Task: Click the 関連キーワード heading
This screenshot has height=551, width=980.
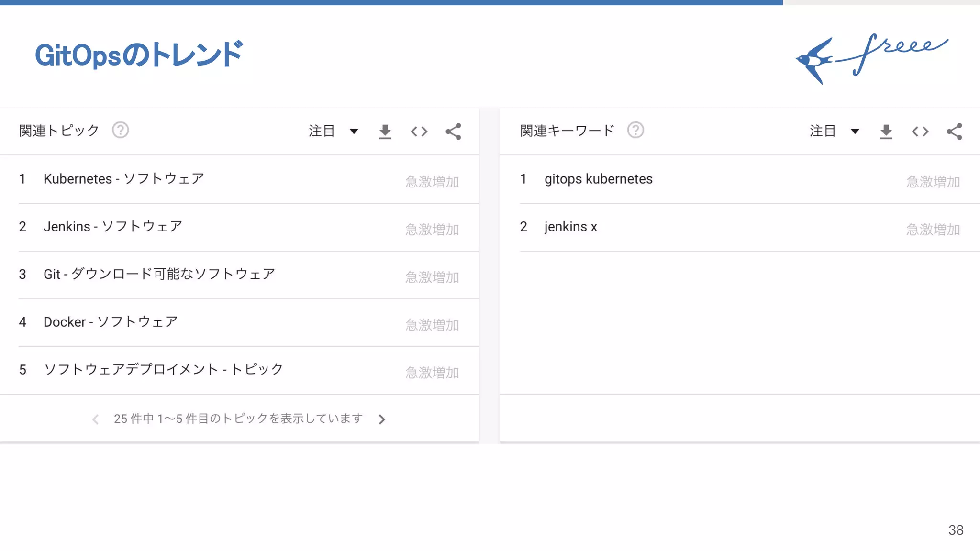Action: point(567,131)
